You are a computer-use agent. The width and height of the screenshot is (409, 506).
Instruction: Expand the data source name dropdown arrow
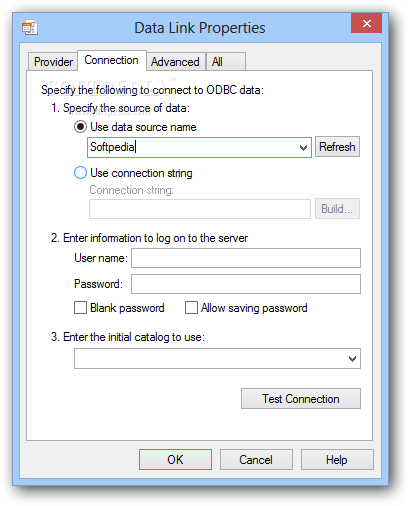(x=303, y=147)
